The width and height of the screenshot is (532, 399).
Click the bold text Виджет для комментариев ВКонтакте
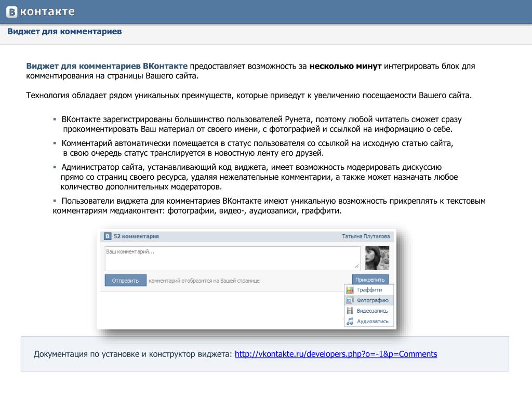[x=107, y=66]
